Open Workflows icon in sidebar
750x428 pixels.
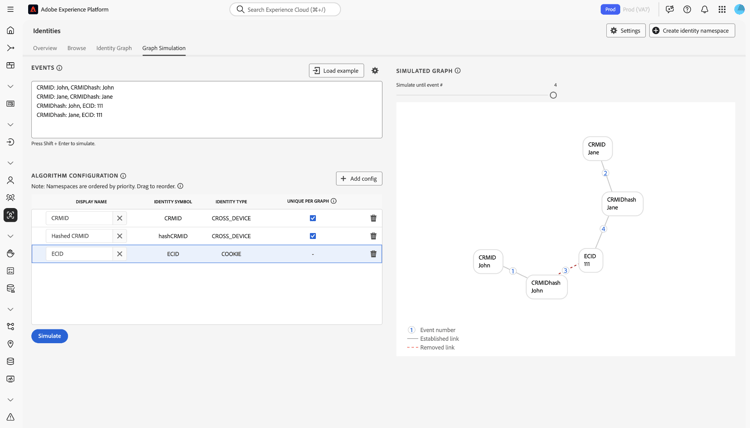pos(11,48)
